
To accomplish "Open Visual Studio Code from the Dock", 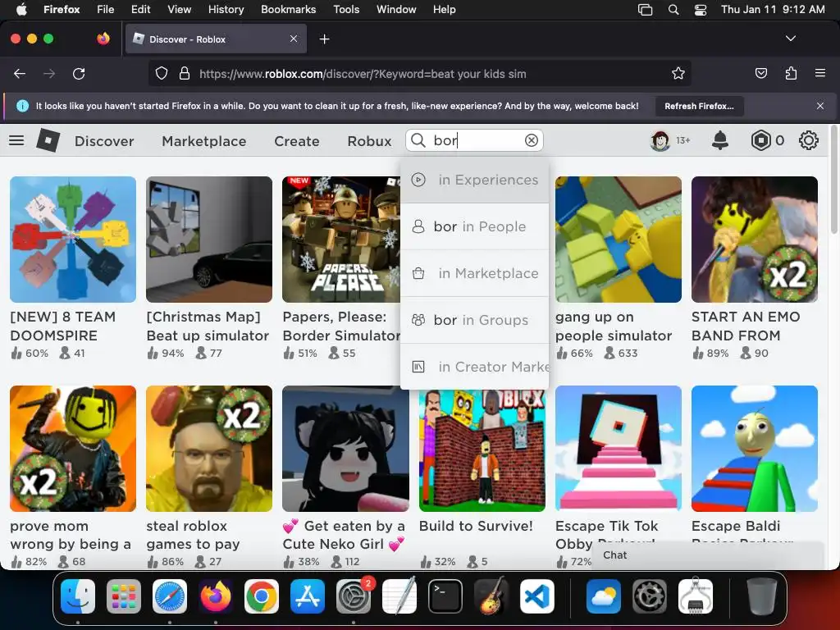I will coord(536,596).
